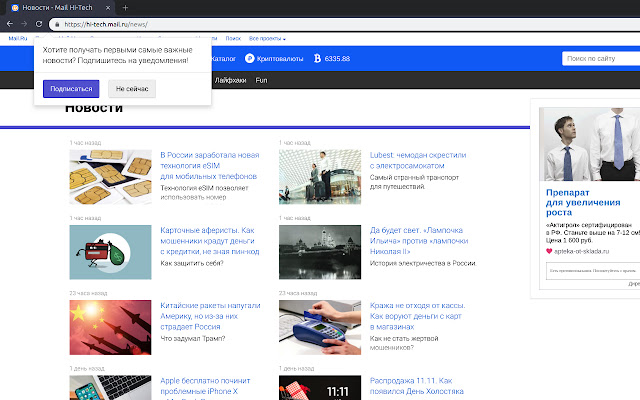Click Как защитить себя? description text
This screenshot has width=640, height=400.
[x=192, y=263]
